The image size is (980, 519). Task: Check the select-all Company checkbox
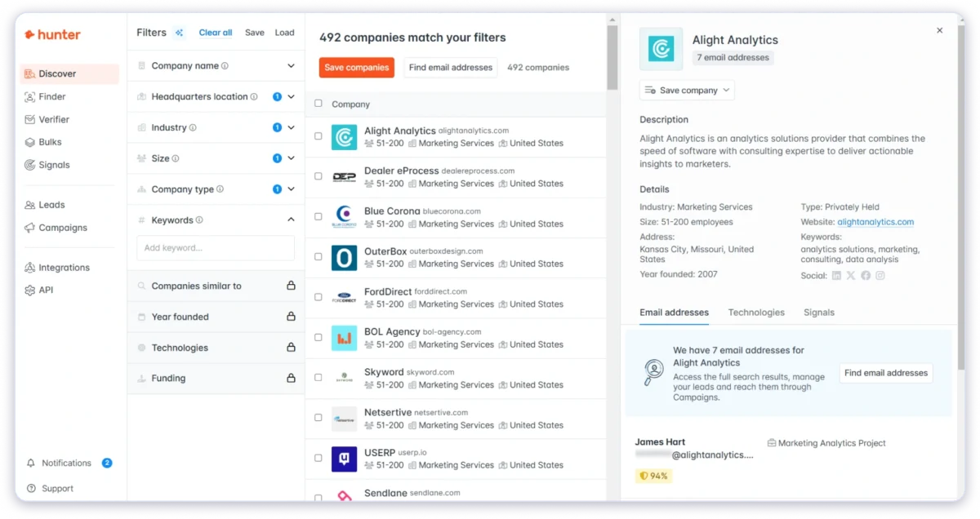318,104
